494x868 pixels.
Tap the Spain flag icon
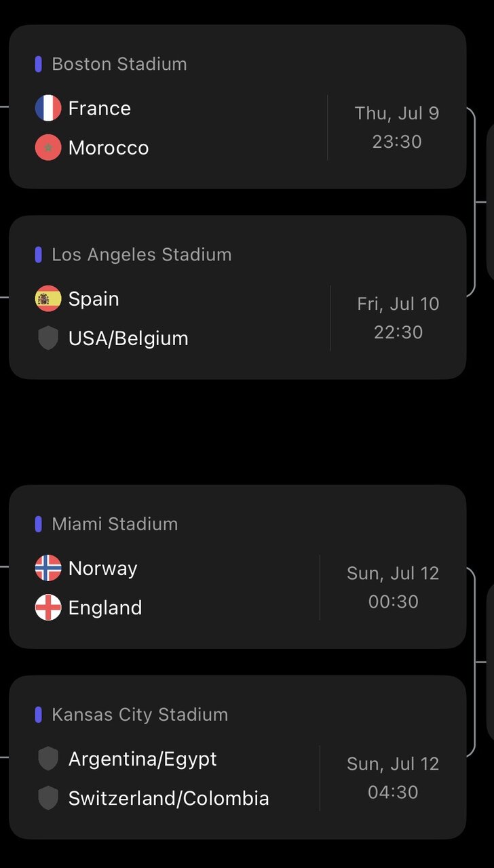48,298
